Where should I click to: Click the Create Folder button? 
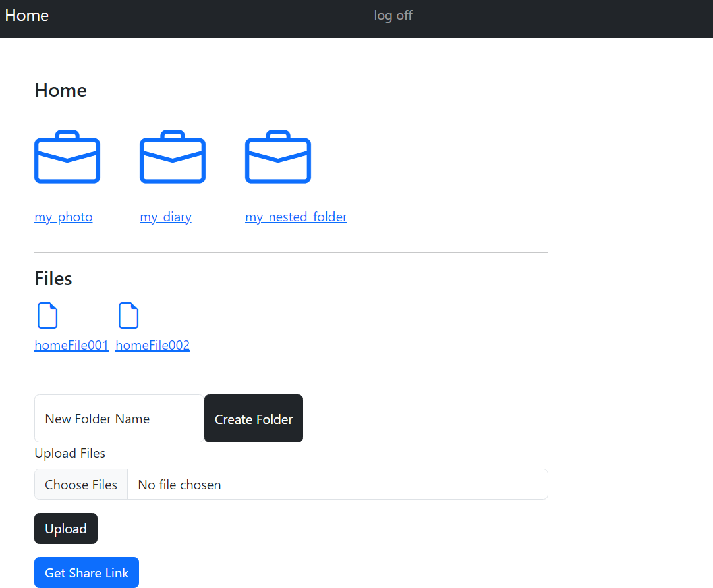coord(254,419)
